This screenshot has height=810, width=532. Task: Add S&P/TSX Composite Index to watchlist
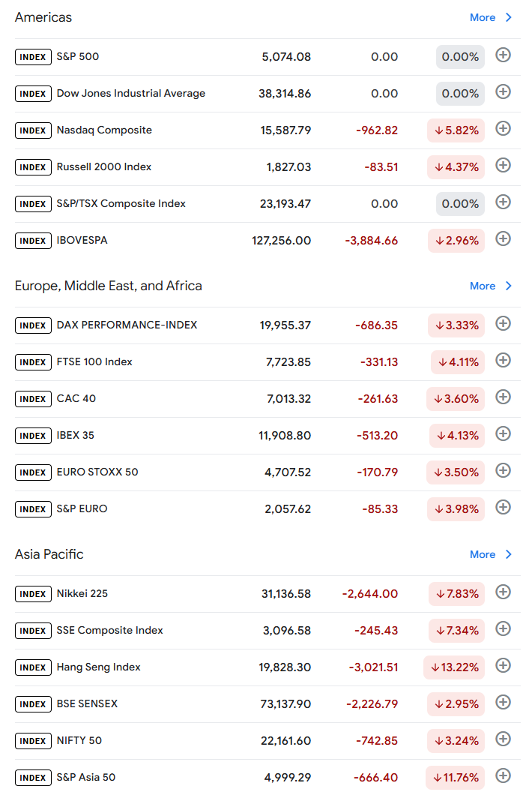click(503, 202)
